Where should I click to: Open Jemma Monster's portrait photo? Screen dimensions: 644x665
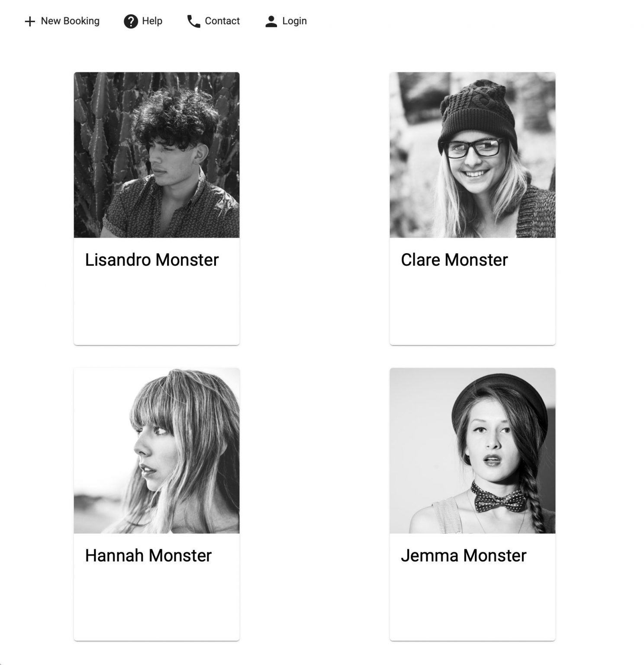tap(473, 451)
